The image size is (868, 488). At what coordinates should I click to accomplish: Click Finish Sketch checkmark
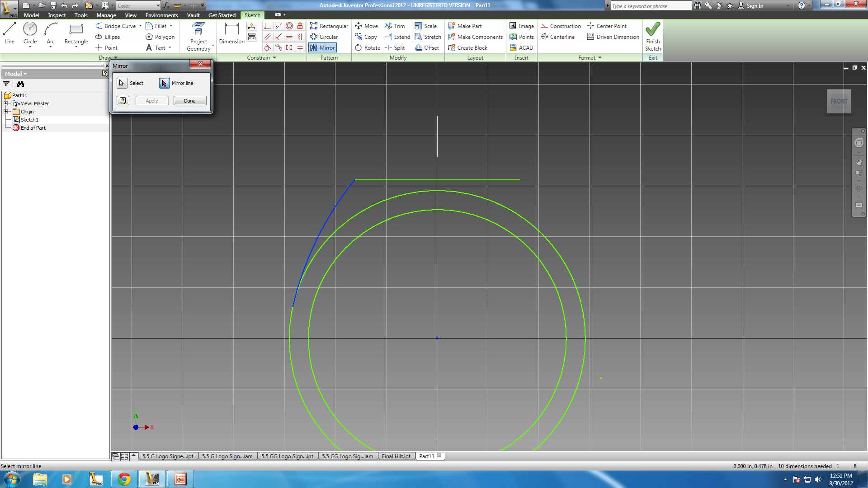(653, 36)
